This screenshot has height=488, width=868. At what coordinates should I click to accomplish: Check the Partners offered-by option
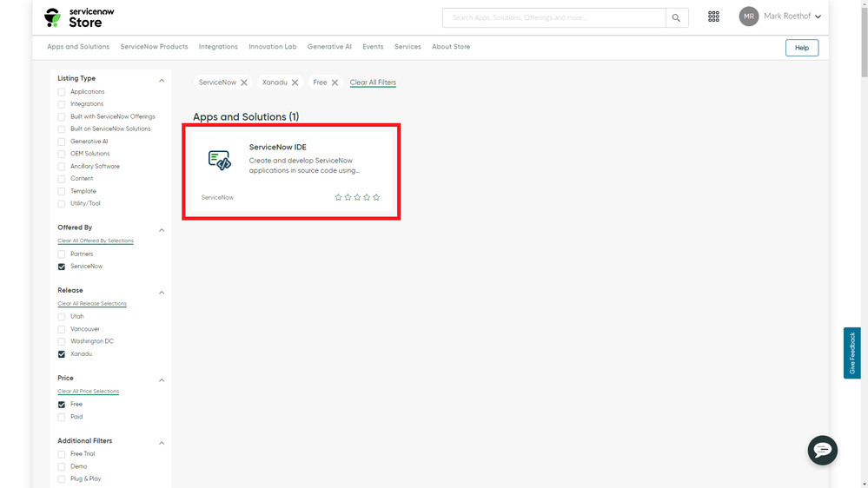[62, 254]
